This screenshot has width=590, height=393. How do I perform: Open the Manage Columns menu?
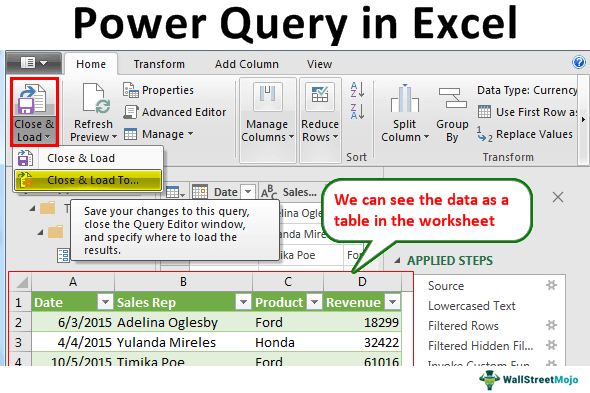coord(268,120)
